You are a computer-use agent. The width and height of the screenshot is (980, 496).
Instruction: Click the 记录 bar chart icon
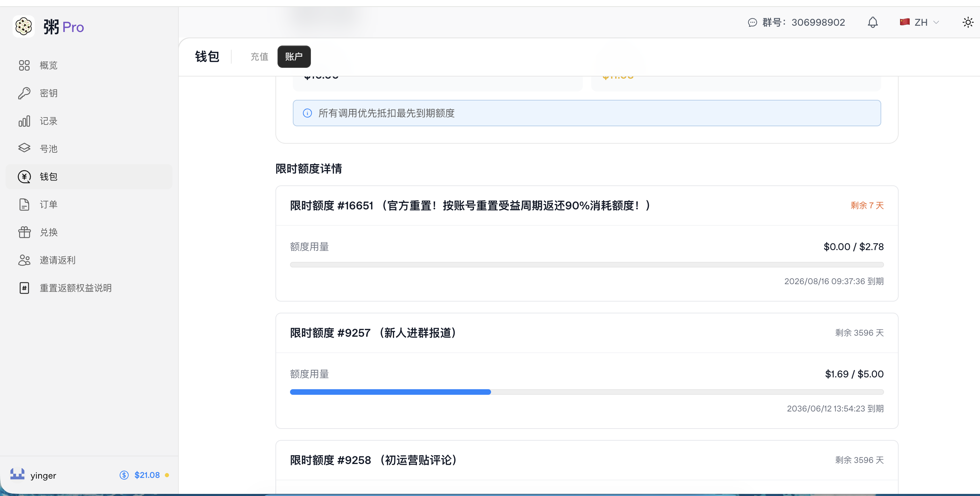(24, 121)
